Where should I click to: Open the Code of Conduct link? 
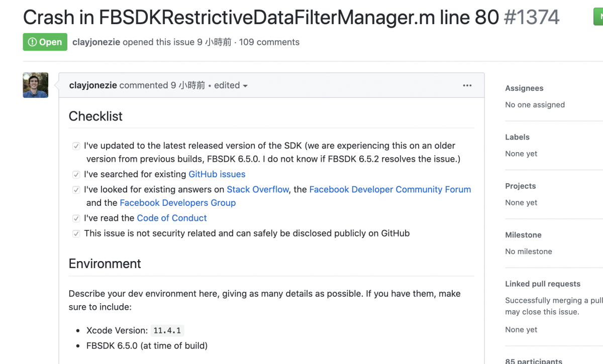click(172, 218)
